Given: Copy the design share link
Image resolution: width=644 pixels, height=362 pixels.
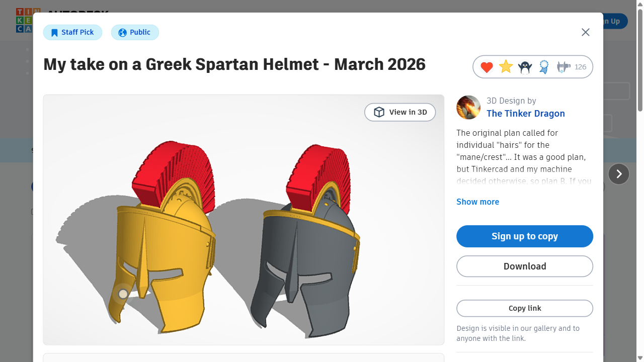Looking at the screenshot, I should pyautogui.click(x=525, y=308).
